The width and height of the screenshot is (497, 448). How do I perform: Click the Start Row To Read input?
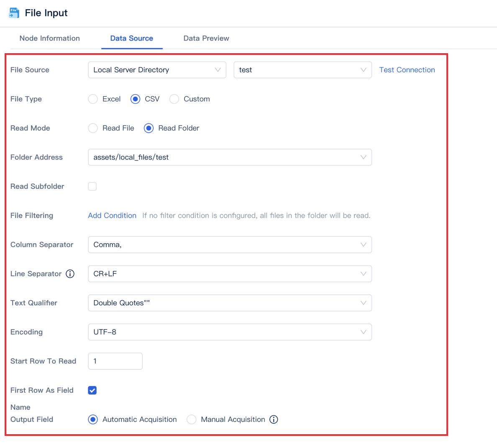(x=115, y=361)
